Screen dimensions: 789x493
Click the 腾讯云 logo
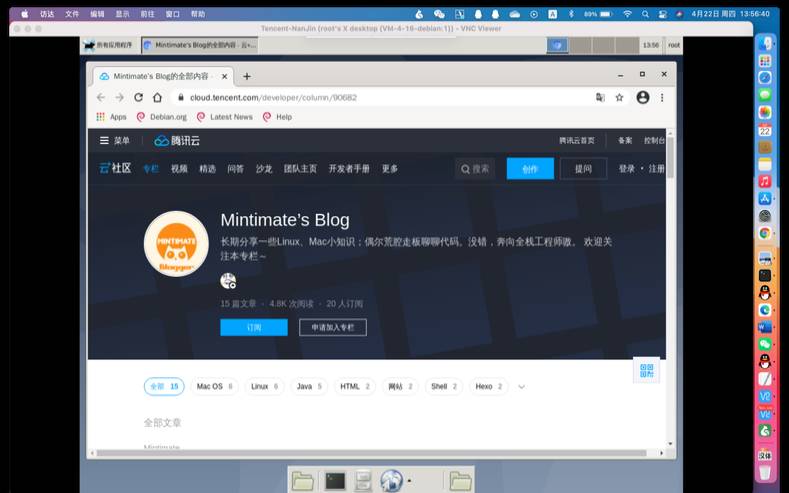(x=177, y=141)
